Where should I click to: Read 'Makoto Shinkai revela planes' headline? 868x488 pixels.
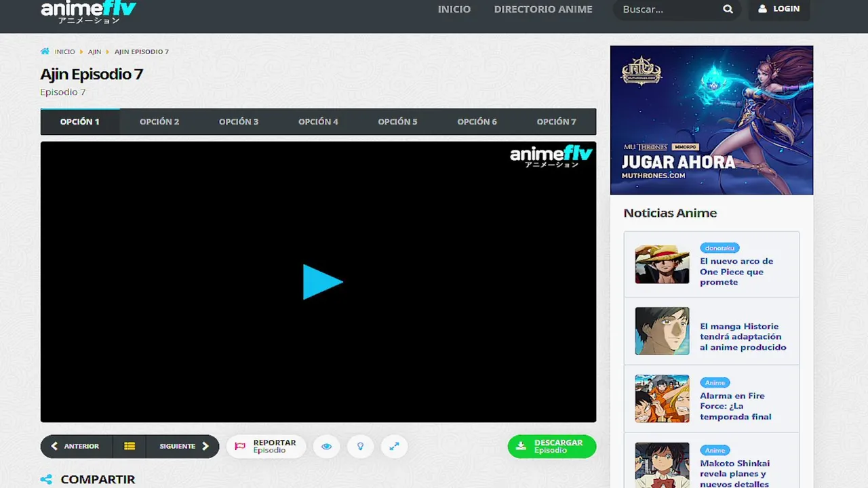click(x=734, y=473)
